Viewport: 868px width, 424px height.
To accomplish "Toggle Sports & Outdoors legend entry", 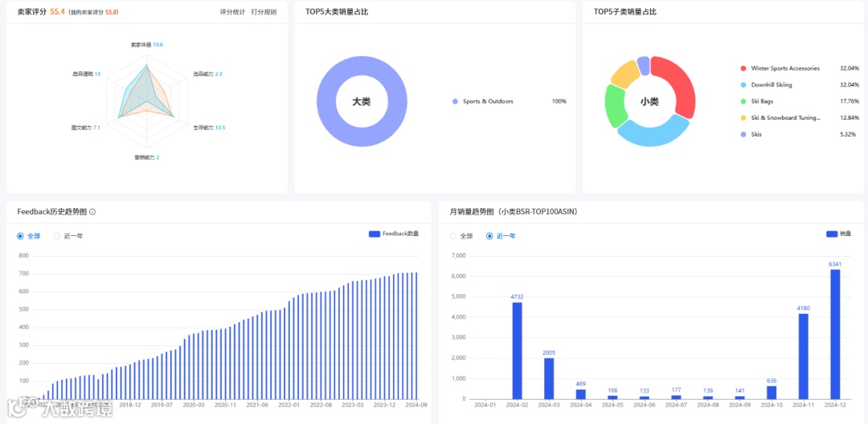I will click(x=483, y=102).
